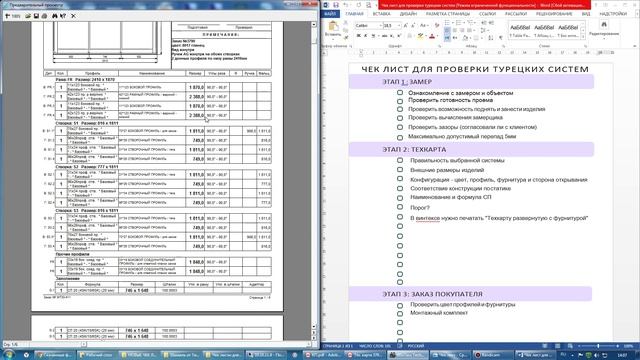Image resolution: width=640 pixels, height=360 pixels.
Task: Switch to the РЕЦЕНЗИРОВАНИЕ ribbon tab
Action: click(x=554, y=14)
